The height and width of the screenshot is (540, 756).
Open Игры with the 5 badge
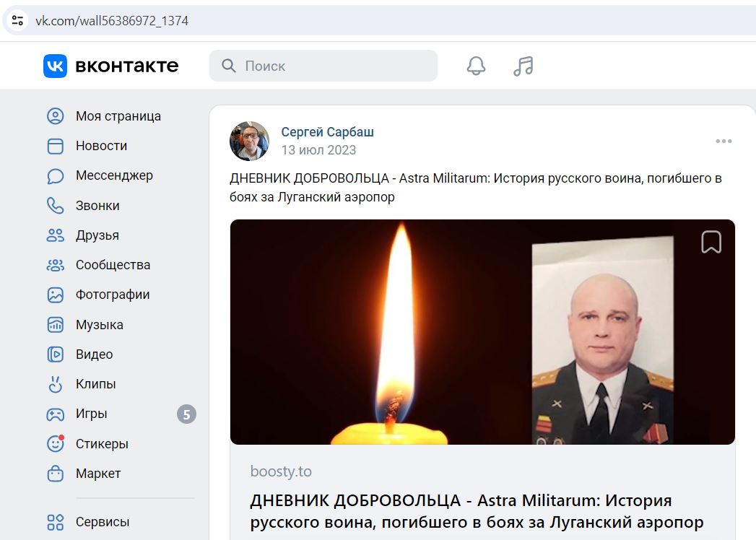pos(121,414)
